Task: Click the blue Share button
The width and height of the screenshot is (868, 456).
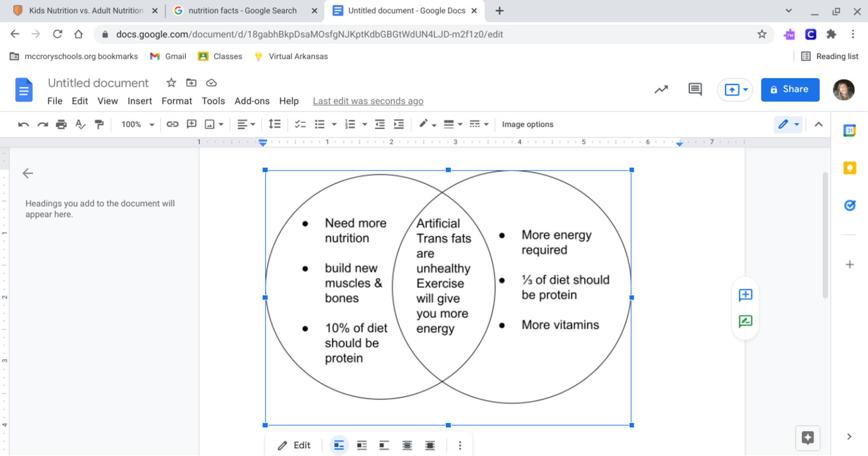Action: [790, 89]
